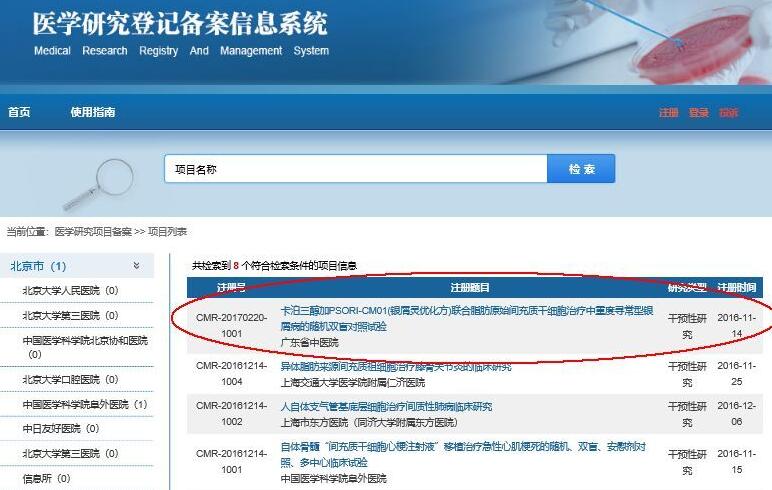Select 中国医学科学院北京协和医院 sidebar entry

[x=85, y=347]
